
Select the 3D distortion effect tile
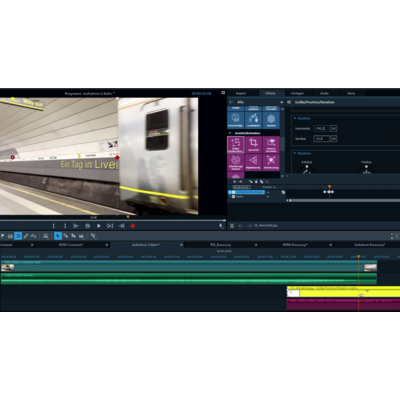pyautogui.click(x=271, y=162)
